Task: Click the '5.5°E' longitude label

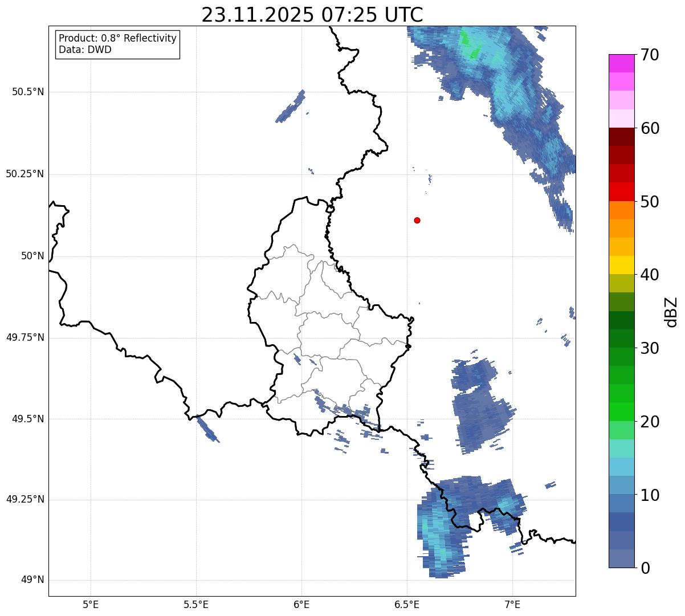Action: pos(196,604)
